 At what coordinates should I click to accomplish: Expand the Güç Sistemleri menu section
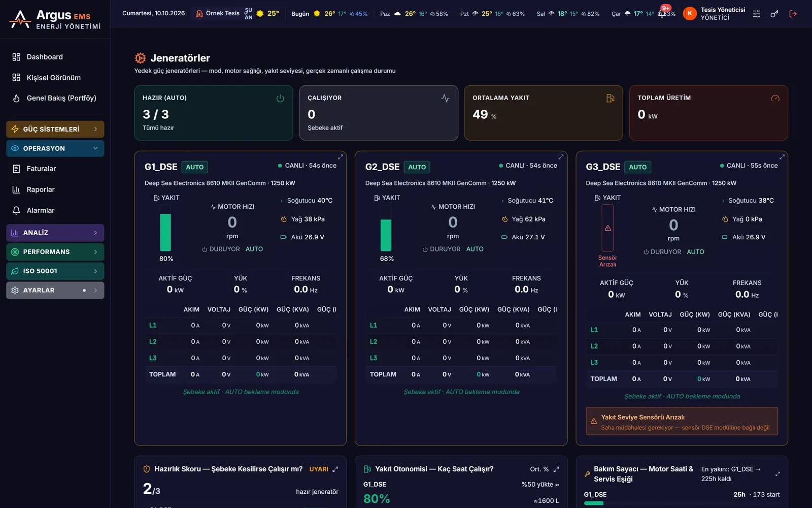click(55, 129)
